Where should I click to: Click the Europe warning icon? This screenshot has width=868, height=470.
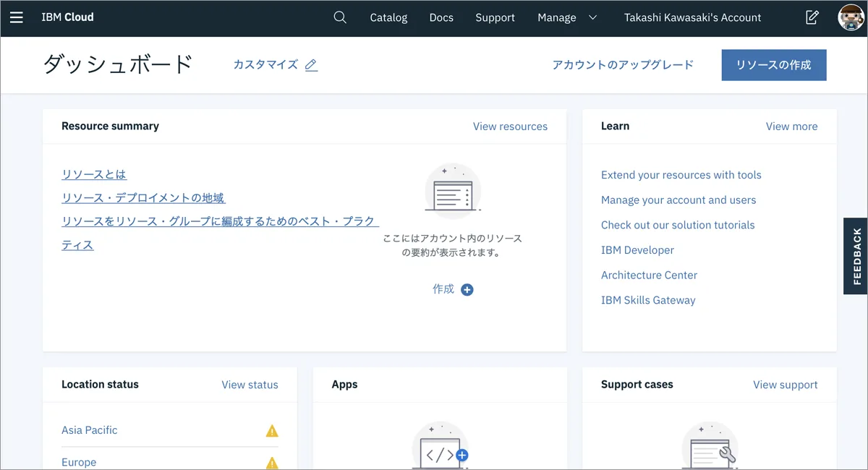point(272,463)
